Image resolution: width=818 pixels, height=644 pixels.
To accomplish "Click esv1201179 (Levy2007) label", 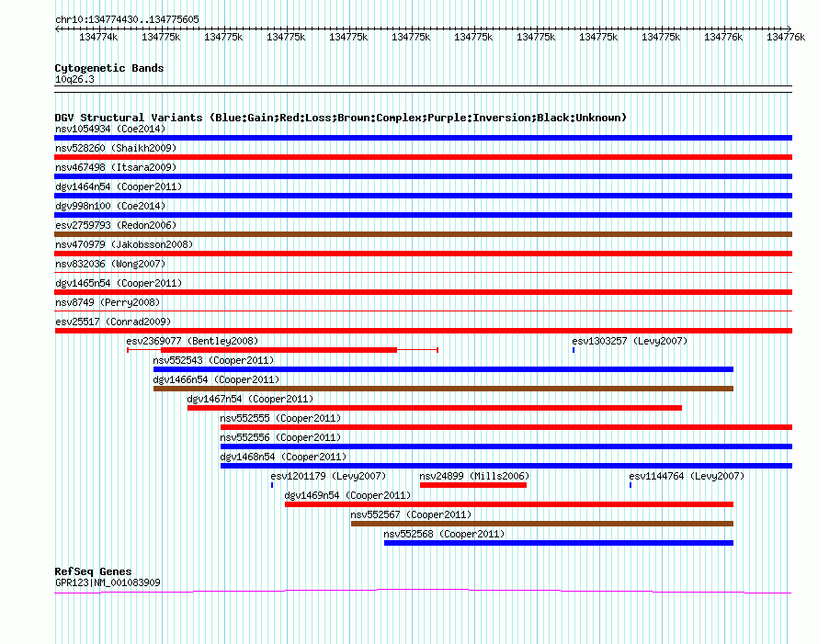I will (328, 476).
